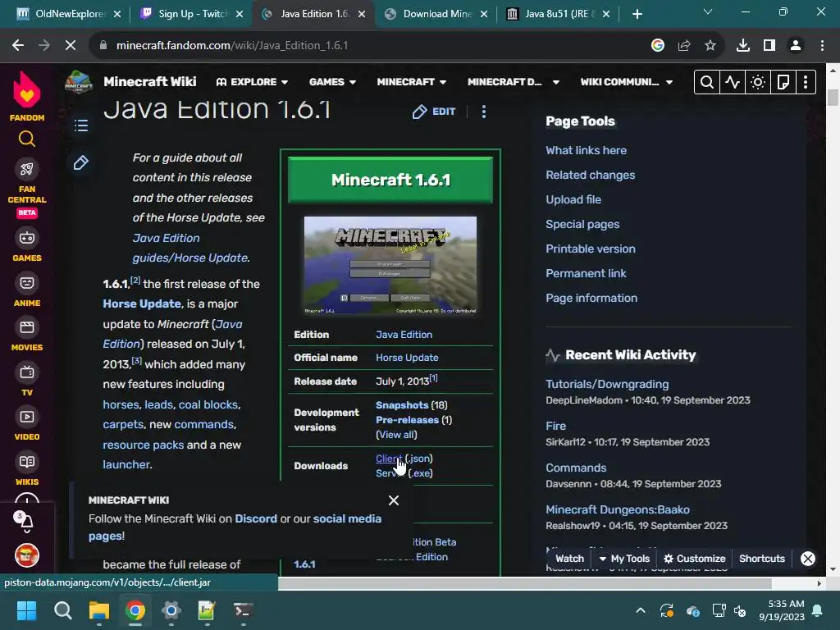Open the Fandom home logo
This screenshot has width=840, height=630.
[27, 97]
